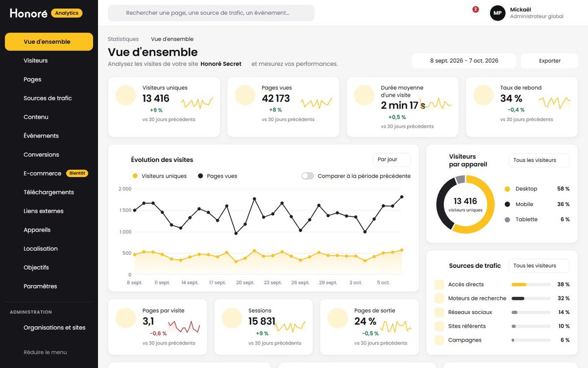Click the Moteurs de recherche progress bar
This screenshot has width=588, height=368.
pos(531,298)
